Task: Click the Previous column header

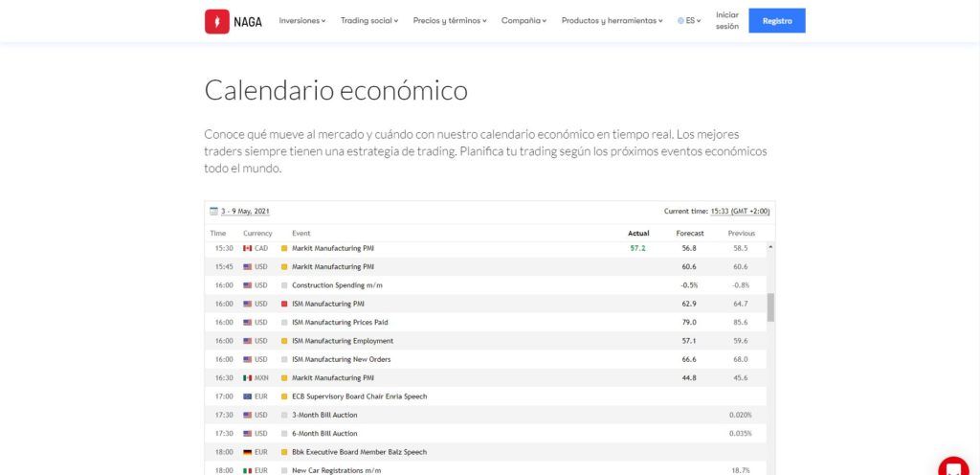Action: point(742,233)
